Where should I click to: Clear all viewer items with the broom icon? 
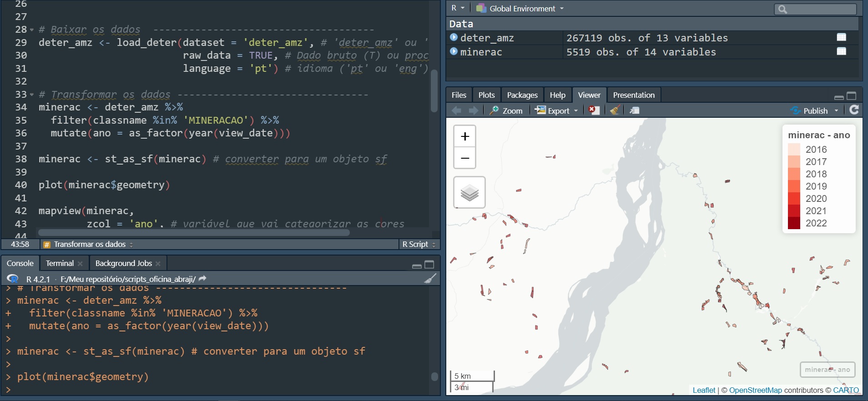click(x=615, y=110)
